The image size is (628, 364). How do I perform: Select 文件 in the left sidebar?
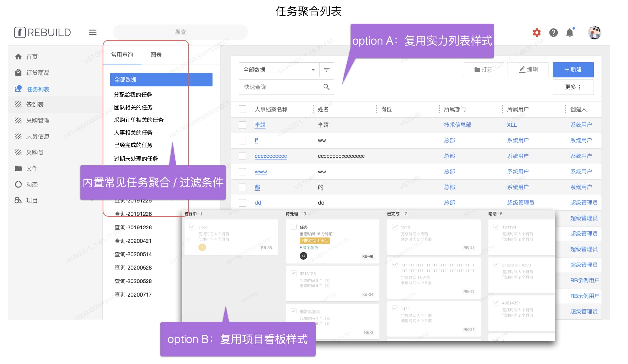[32, 168]
